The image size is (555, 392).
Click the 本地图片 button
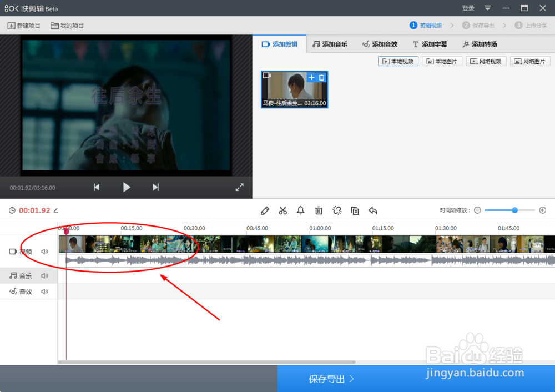pyautogui.click(x=442, y=61)
